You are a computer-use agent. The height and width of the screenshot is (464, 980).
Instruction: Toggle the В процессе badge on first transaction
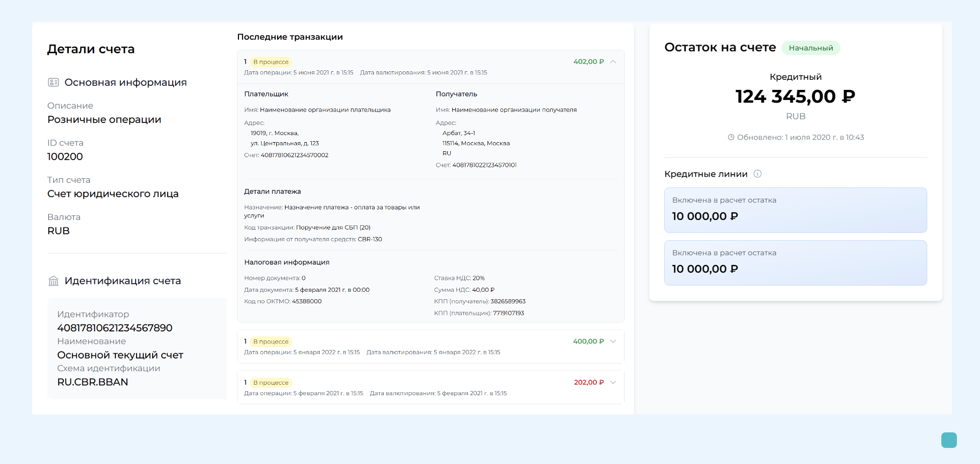(271, 61)
